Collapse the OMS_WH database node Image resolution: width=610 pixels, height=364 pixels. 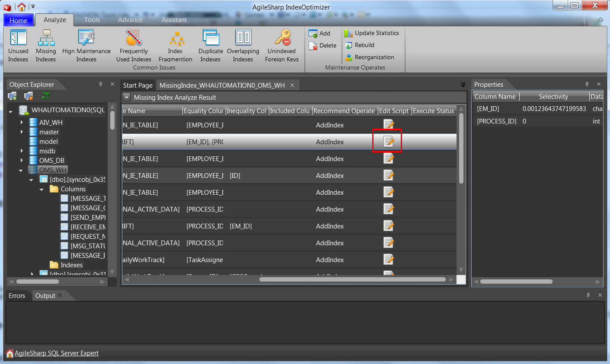(x=21, y=171)
